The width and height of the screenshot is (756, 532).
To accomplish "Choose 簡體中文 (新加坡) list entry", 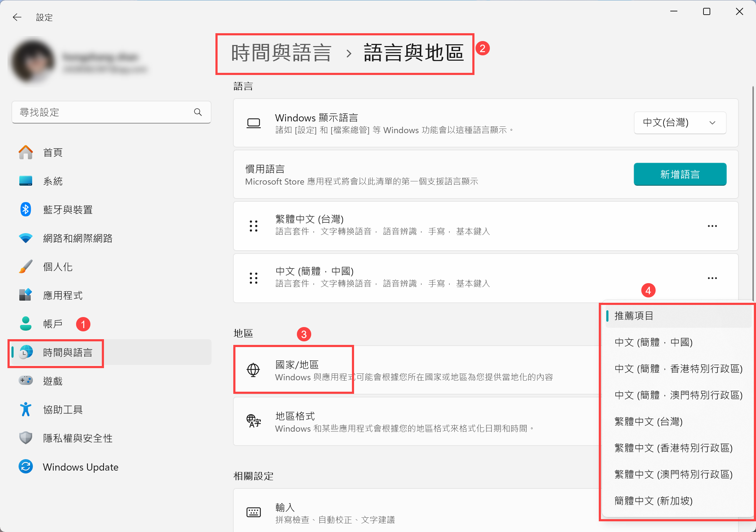I will click(653, 501).
